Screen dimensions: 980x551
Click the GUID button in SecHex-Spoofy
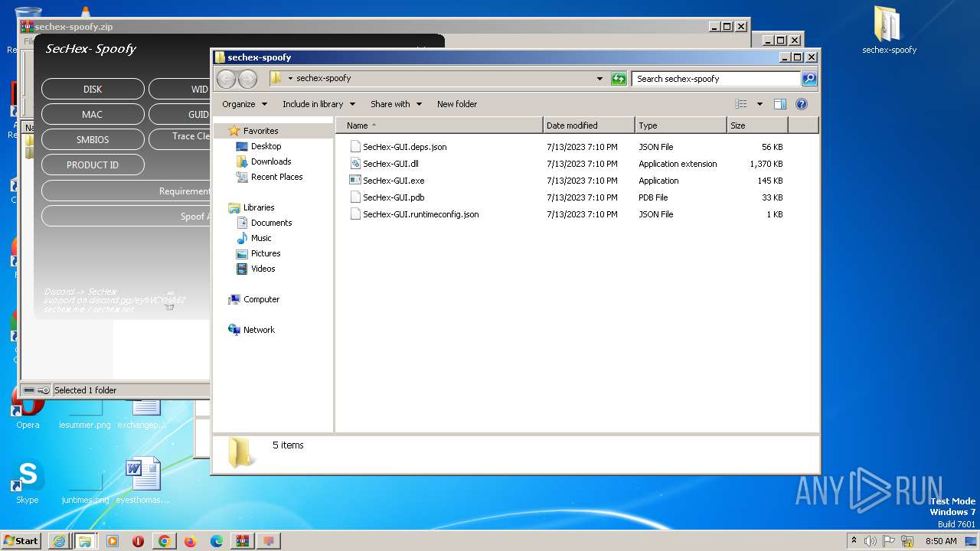click(180, 114)
